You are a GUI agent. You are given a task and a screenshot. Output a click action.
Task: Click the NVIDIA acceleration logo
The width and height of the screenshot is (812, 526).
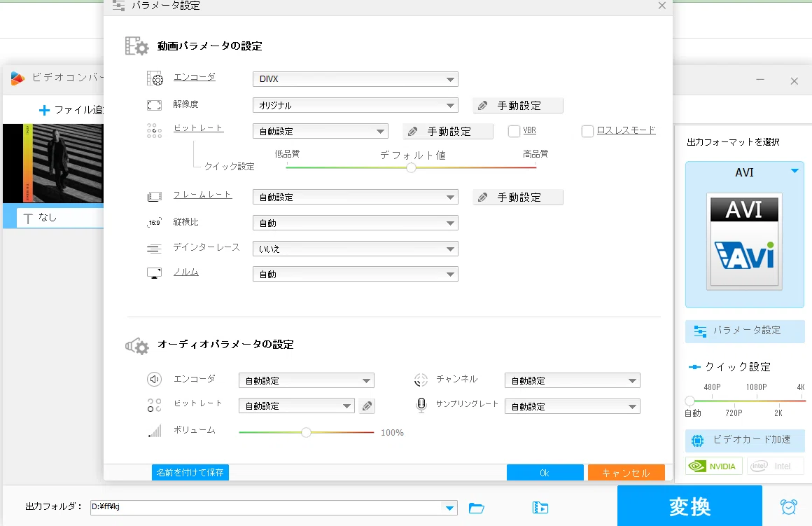(714, 466)
